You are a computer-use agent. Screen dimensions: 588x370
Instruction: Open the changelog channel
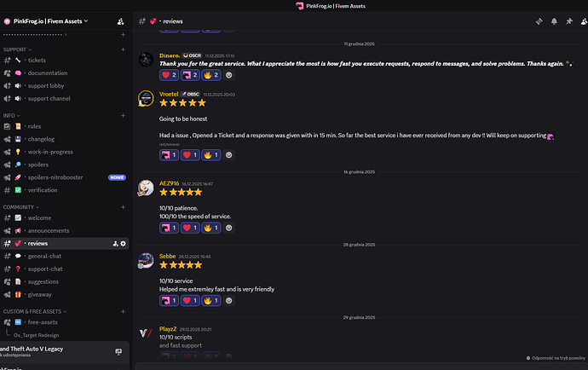click(42, 139)
